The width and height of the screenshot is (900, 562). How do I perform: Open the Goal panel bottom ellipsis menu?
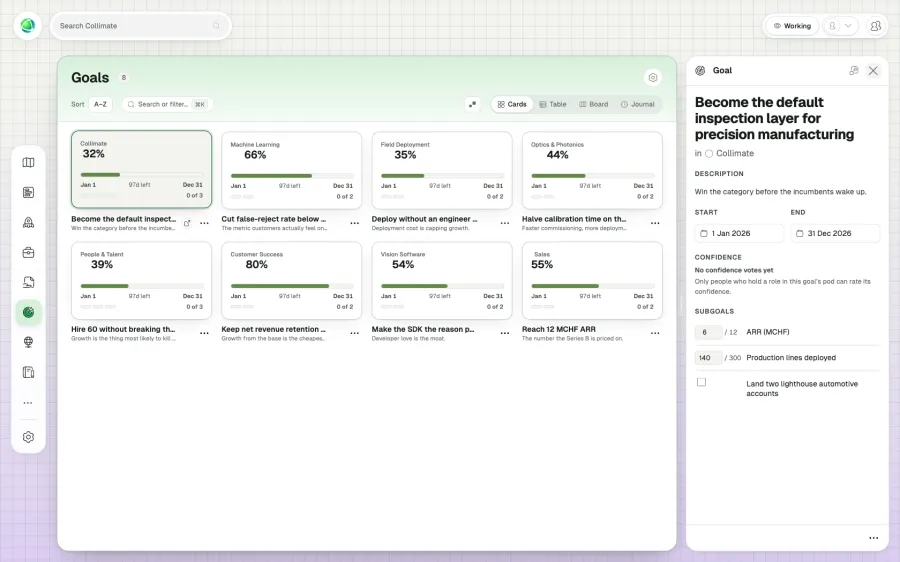tap(874, 538)
